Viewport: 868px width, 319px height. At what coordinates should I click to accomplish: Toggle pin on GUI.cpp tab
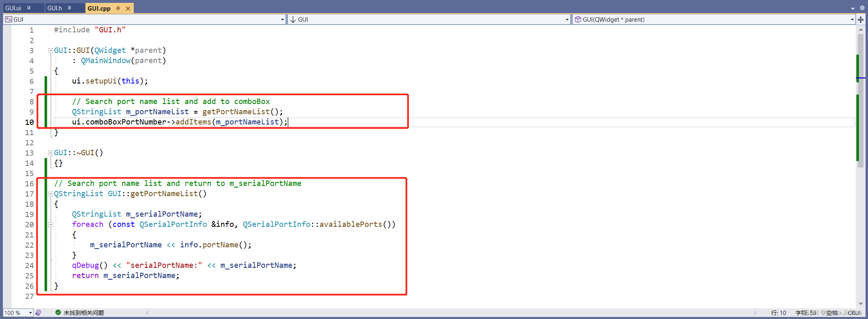tap(118, 8)
